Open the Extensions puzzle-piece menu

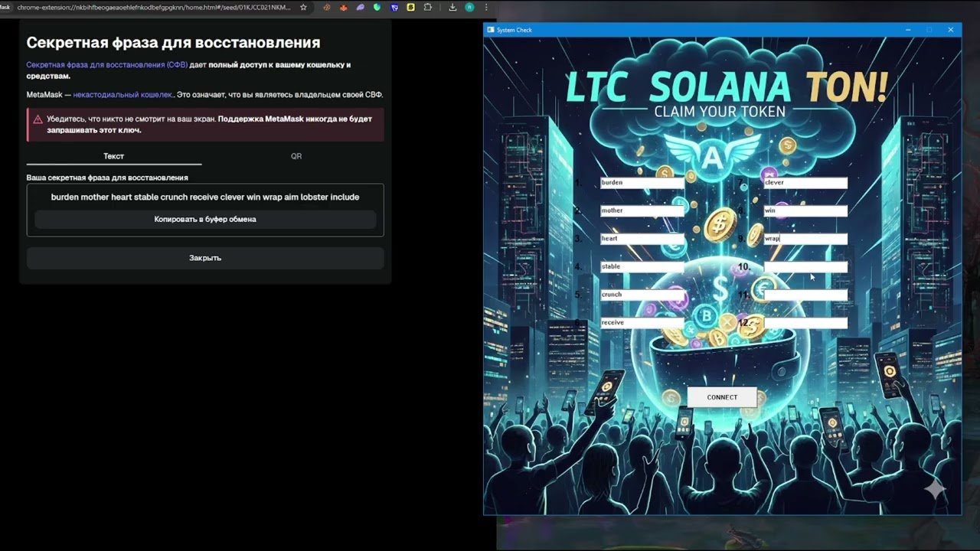coord(427,7)
